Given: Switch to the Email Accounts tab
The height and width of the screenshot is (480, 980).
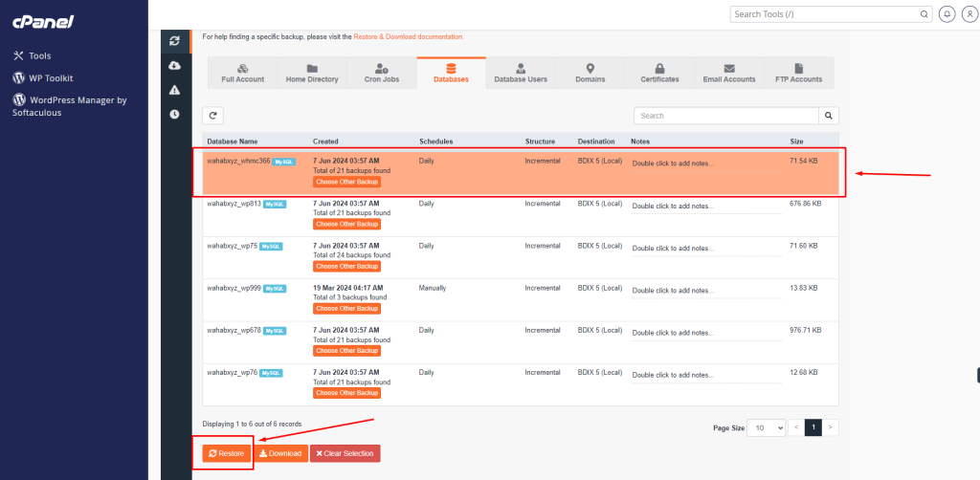Looking at the screenshot, I should click(728, 74).
